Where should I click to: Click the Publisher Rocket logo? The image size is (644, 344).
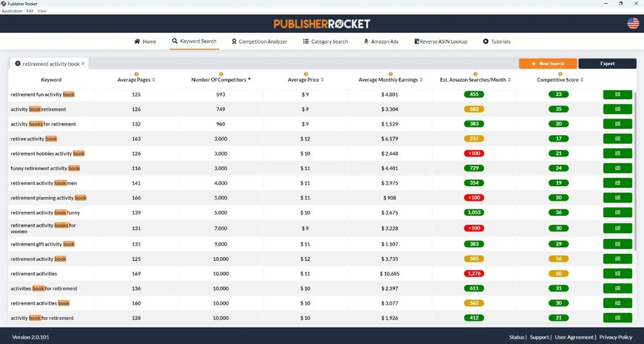[x=322, y=24]
